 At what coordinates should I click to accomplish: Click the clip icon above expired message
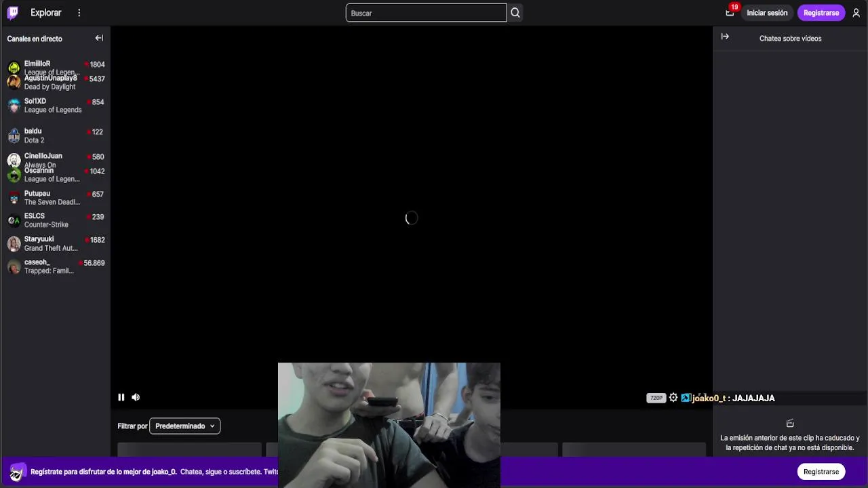coord(790,423)
